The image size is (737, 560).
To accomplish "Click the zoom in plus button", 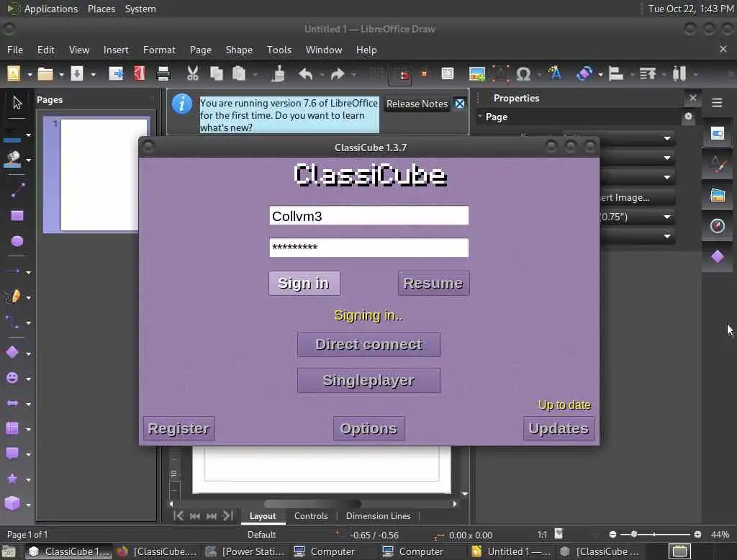I will pos(697,534).
